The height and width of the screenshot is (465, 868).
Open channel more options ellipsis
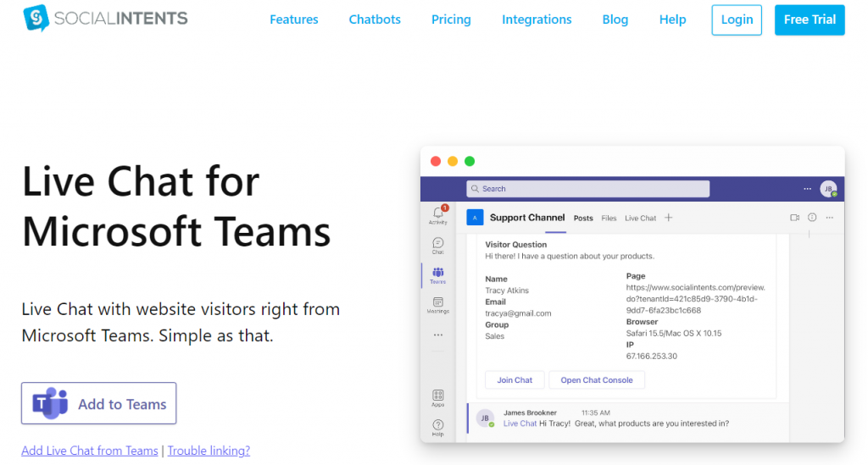point(829,218)
